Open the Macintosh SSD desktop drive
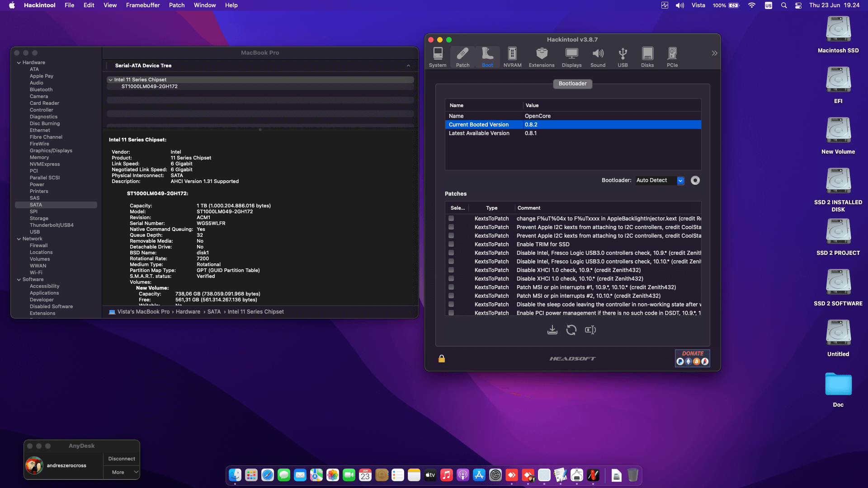The height and width of the screenshot is (488, 868). point(838,35)
